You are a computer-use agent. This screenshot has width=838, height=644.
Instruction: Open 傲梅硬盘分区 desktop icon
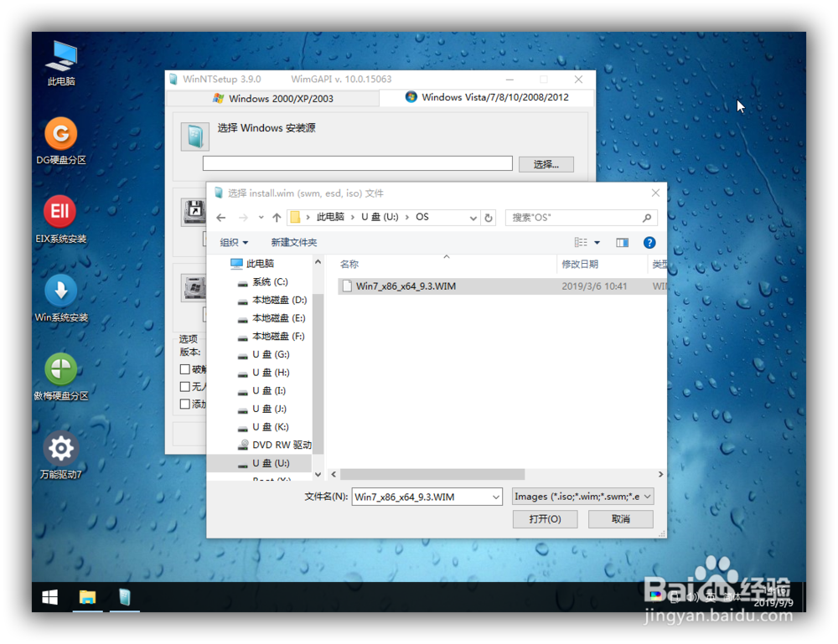click(x=61, y=377)
